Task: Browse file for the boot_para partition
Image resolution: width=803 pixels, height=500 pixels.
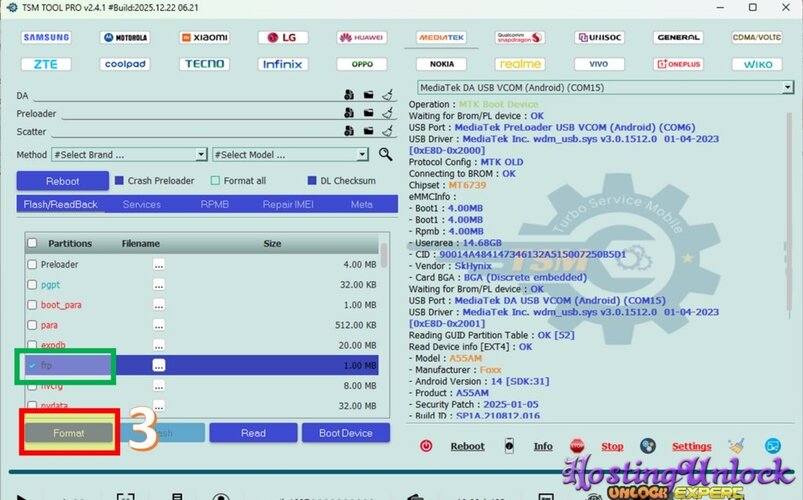Action: pyautogui.click(x=159, y=305)
